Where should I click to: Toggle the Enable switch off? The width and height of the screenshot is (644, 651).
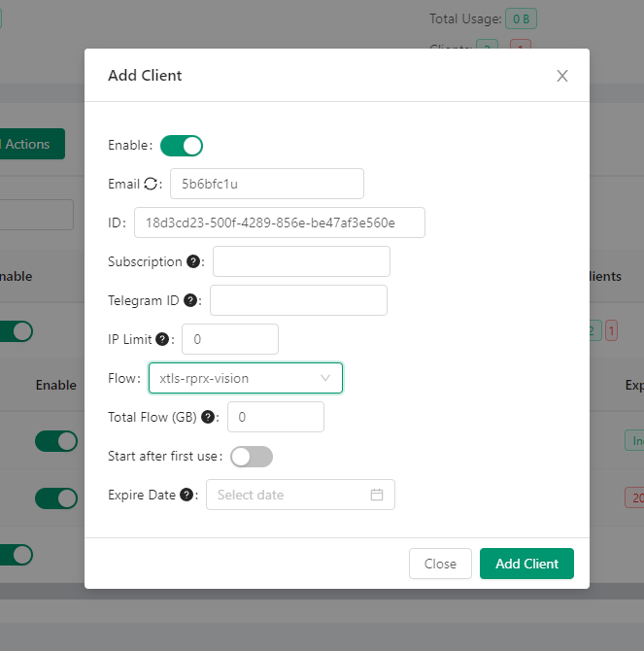182,146
